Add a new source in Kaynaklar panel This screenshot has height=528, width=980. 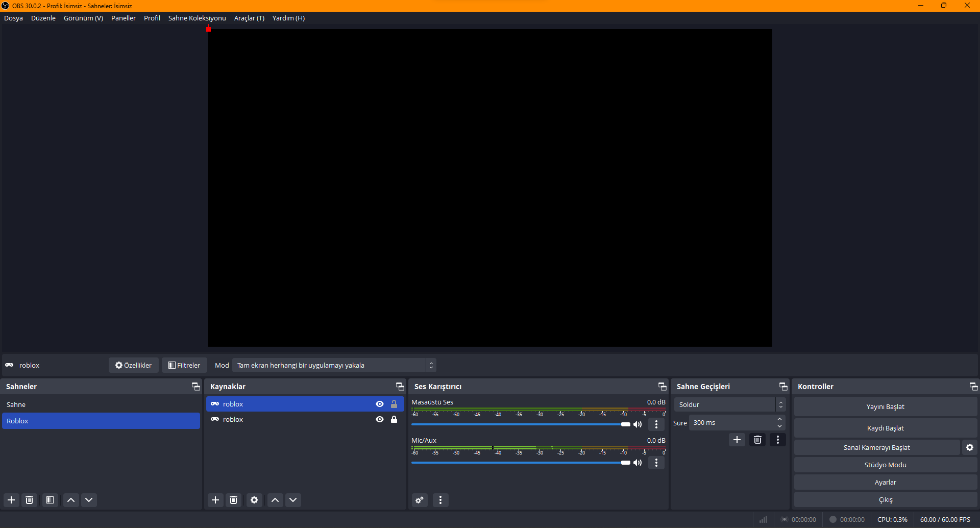tap(215, 500)
